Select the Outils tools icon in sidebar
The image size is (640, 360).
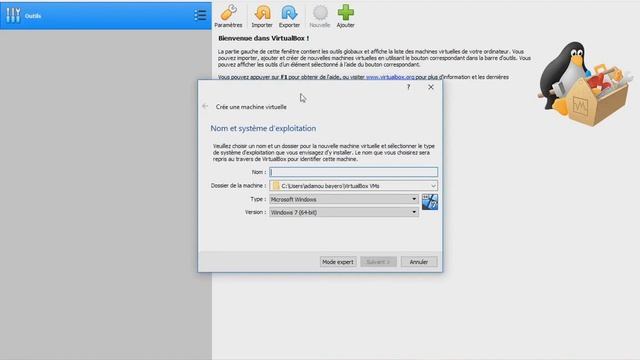[13, 16]
